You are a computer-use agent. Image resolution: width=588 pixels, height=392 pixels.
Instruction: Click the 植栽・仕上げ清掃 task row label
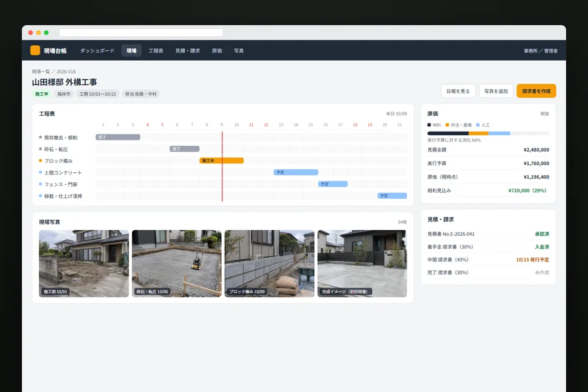click(63, 196)
